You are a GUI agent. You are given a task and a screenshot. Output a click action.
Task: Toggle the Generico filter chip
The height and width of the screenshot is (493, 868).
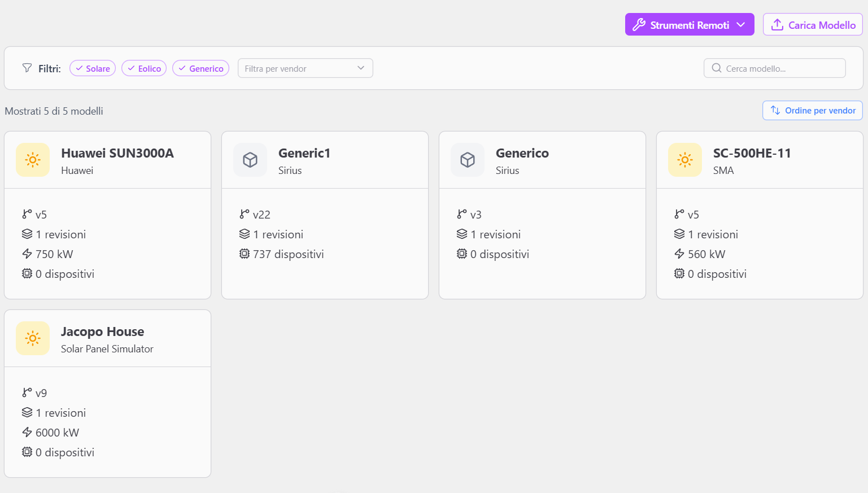[200, 68]
